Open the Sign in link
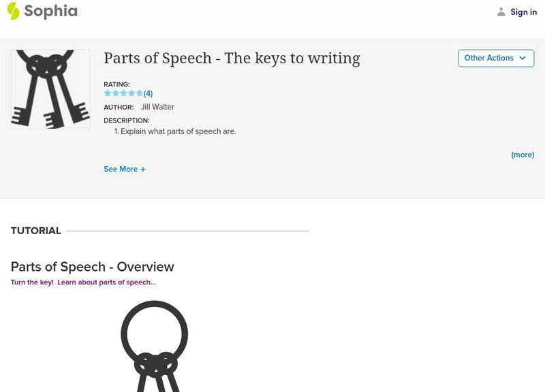This screenshot has width=545, height=392. (523, 12)
